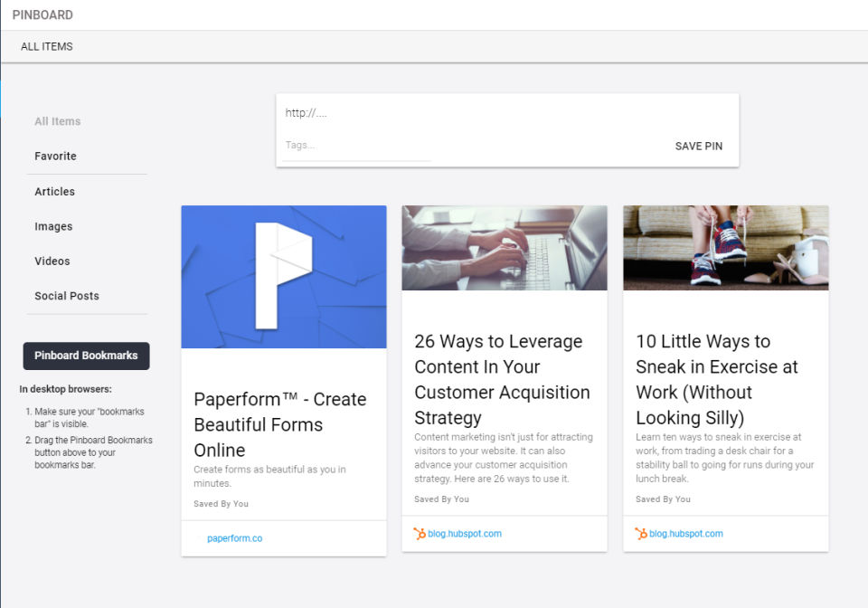Visit blog.hubspot.com link on 26 Ways card
The height and width of the screenshot is (608, 868).
tap(465, 534)
